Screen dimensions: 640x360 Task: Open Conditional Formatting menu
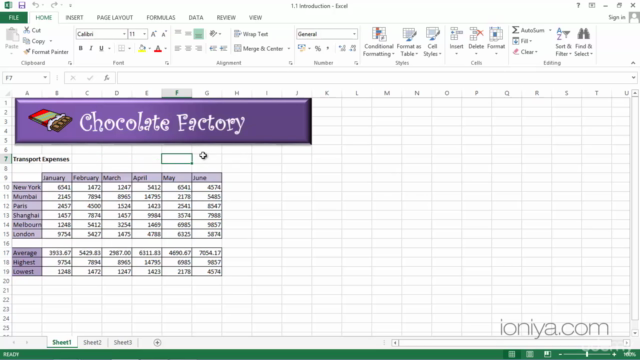378,42
